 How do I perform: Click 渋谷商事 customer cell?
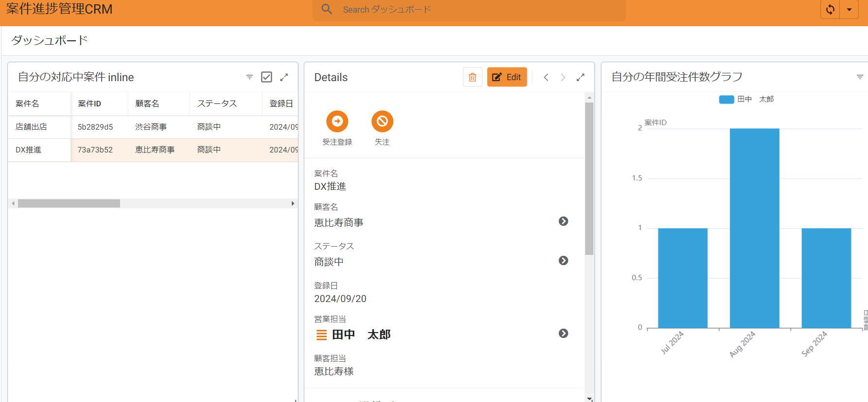point(151,127)
